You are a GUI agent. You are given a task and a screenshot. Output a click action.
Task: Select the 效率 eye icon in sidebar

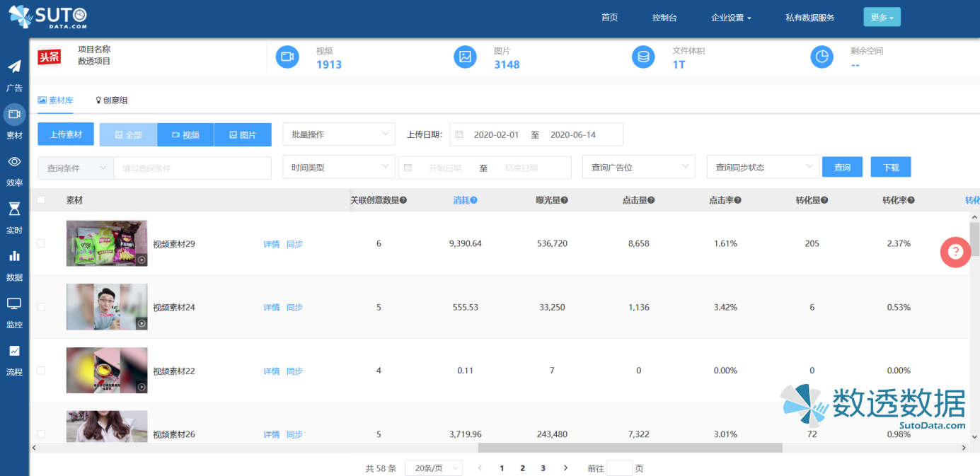14,162
